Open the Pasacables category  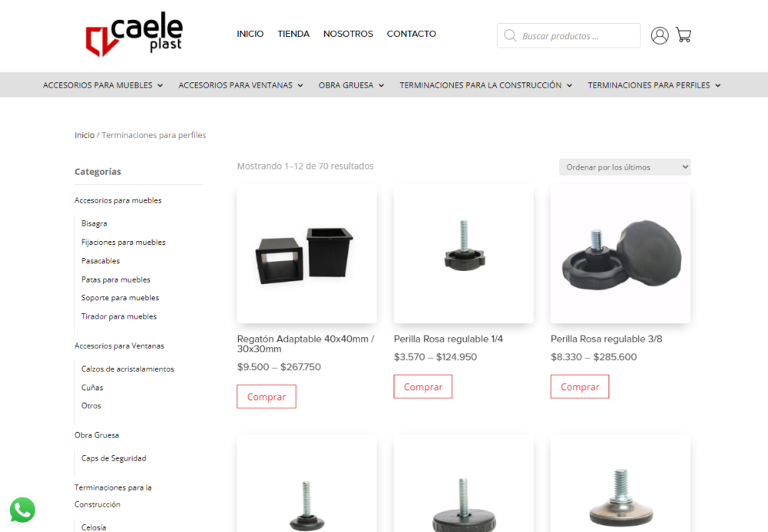(x=101, y=261)
